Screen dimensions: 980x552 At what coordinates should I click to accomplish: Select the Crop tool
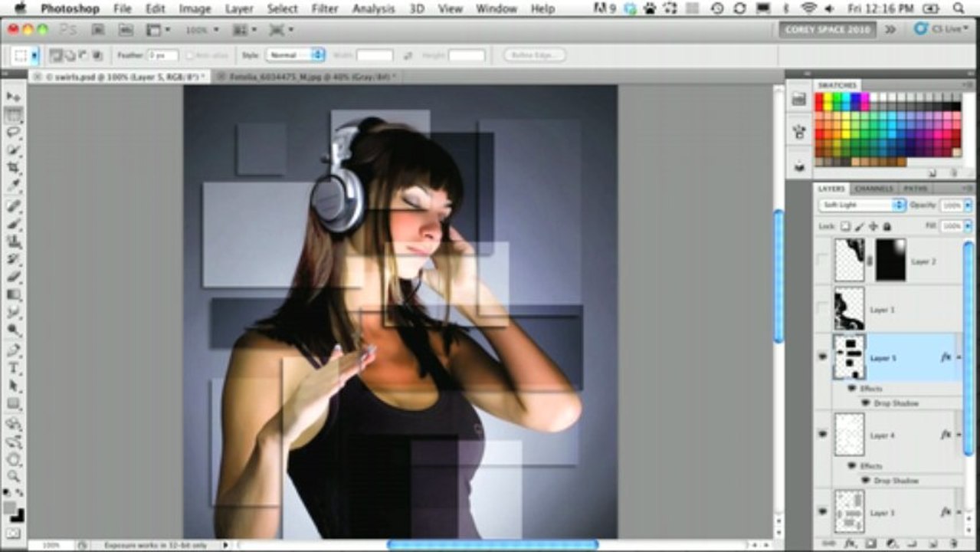pyautogui.click(x=14, y=168)
